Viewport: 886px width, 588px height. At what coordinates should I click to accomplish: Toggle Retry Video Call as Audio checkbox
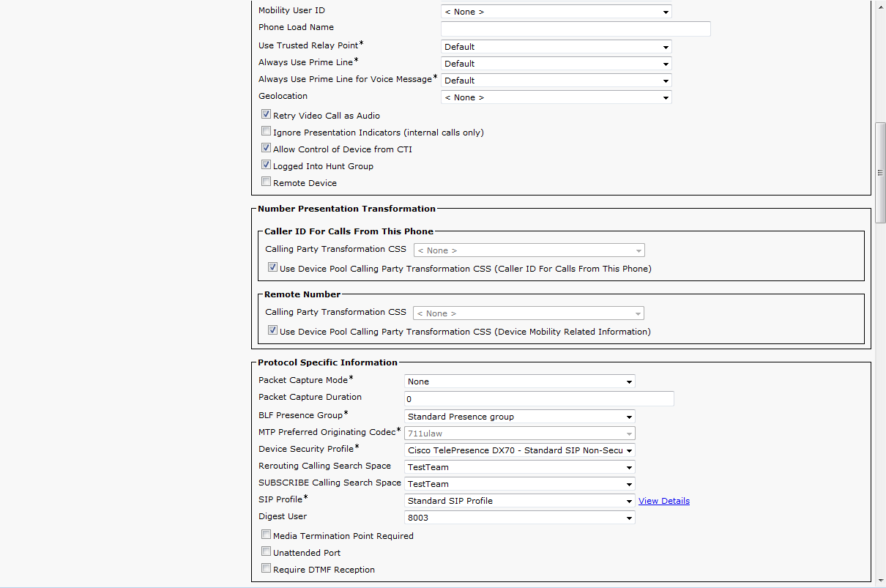coord(267,115)
